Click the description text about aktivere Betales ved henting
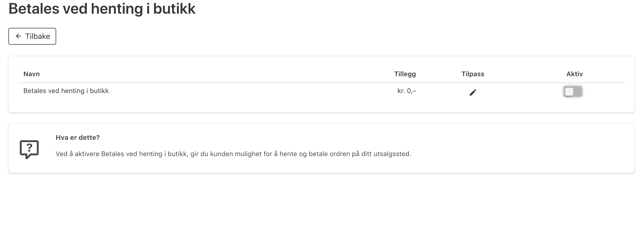 [x=233, y=154]
